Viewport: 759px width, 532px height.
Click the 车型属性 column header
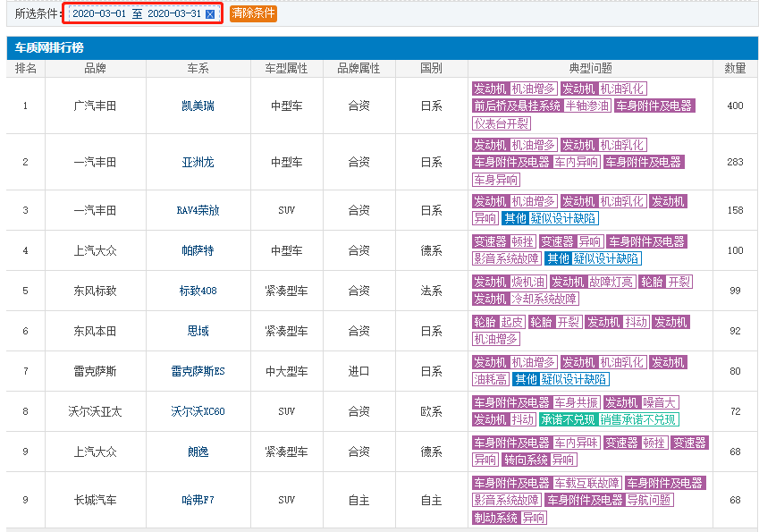(x=287, y=68)
